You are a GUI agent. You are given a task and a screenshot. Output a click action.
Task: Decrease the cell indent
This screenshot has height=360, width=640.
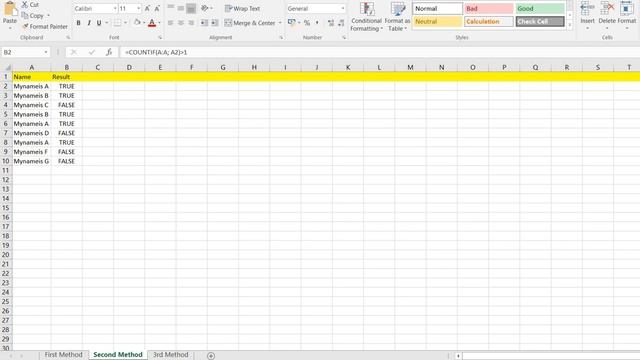[x=204, y=23]
